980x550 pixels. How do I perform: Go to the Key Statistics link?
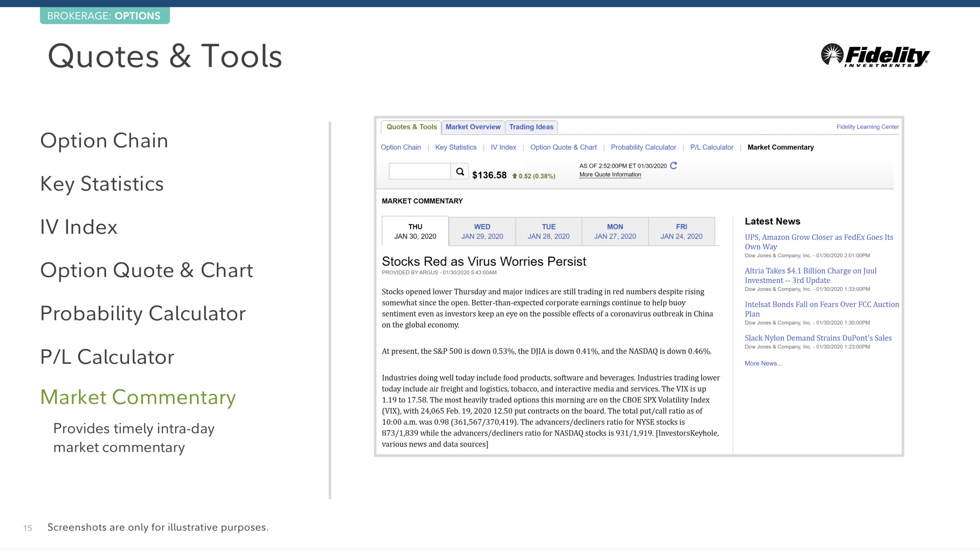(455, 147)
